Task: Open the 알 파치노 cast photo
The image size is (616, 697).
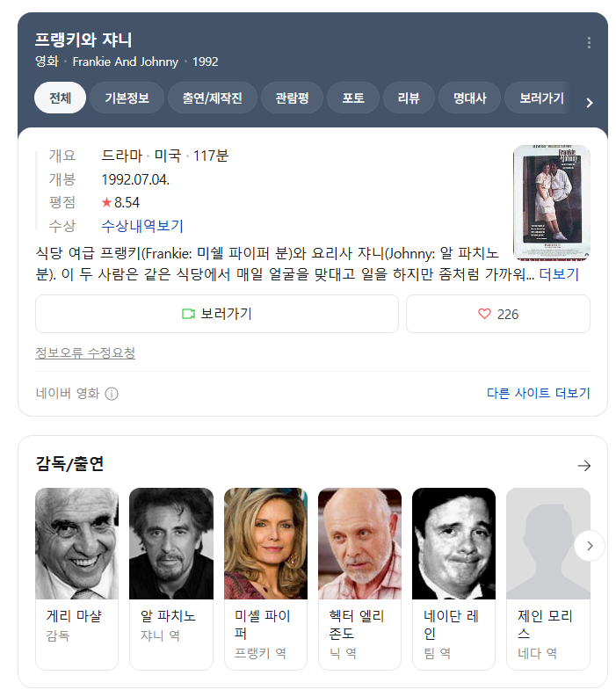Action: tap(170, 543)
